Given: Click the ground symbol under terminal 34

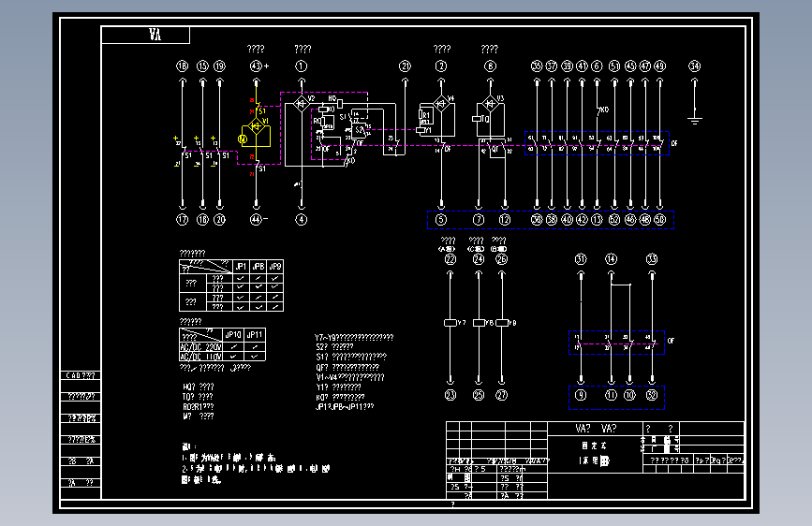Looking at the screenshot, I should click(695, 121).
